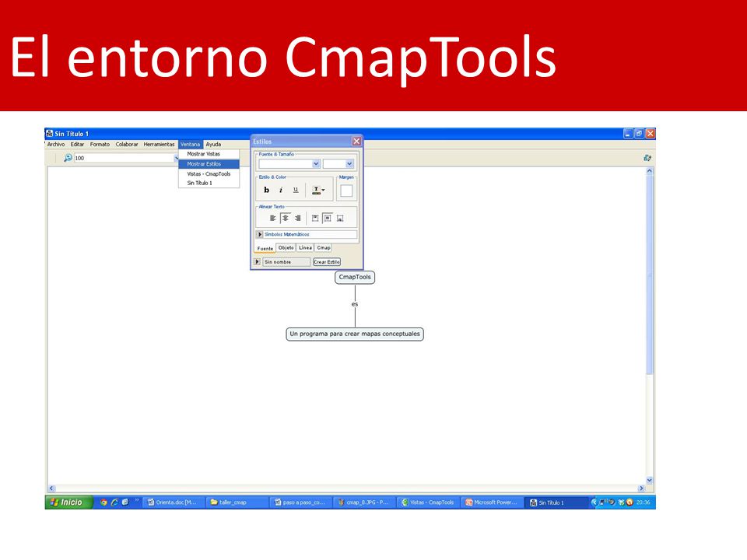This screenshot has width=747, height=560.
Task: Toggle underline text style
Action: [x=296, y=190]
